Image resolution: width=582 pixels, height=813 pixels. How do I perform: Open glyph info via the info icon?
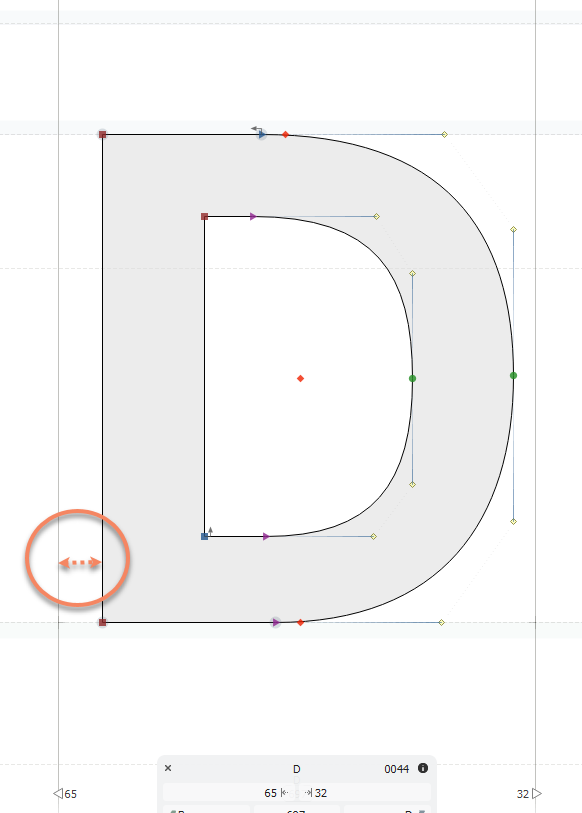tap(423, 768)
